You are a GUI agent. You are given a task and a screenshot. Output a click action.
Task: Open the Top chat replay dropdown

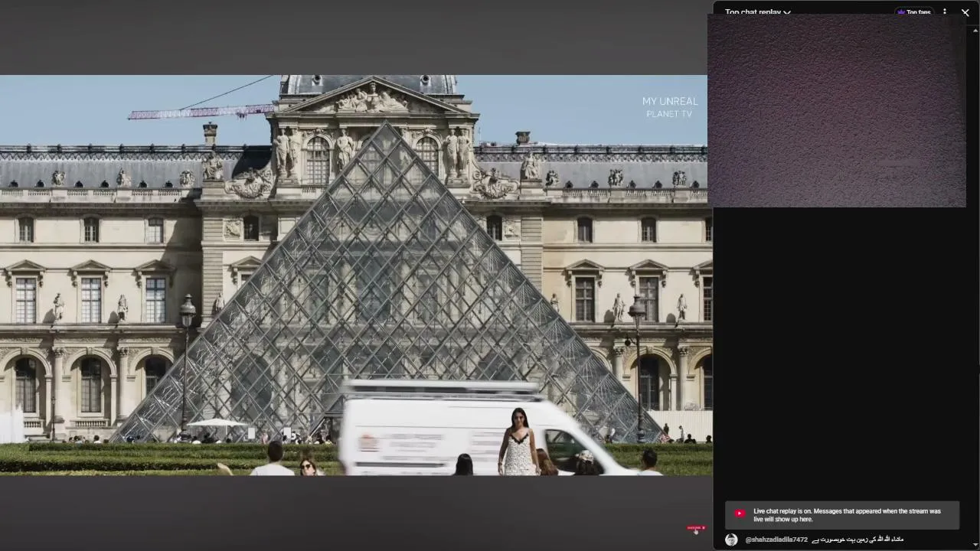click(x=757, y=12)
